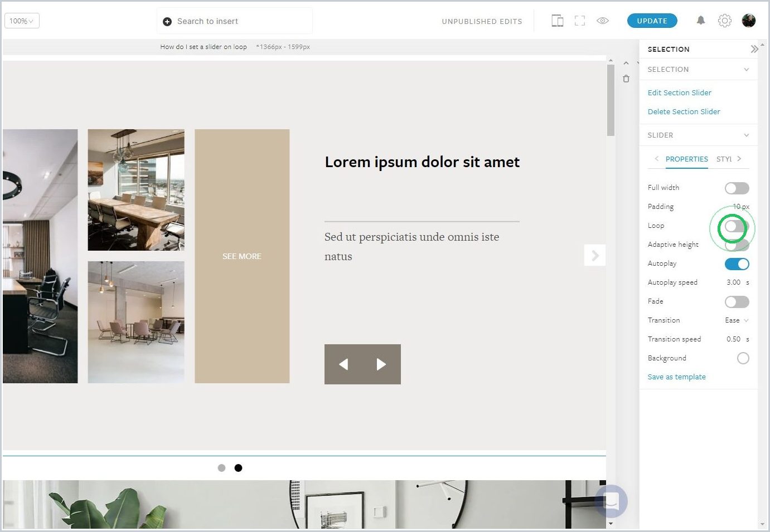Enable the Fade toggle
This screenshot has height=532, width=770.
pyautogui.click(x=737, y=302)
